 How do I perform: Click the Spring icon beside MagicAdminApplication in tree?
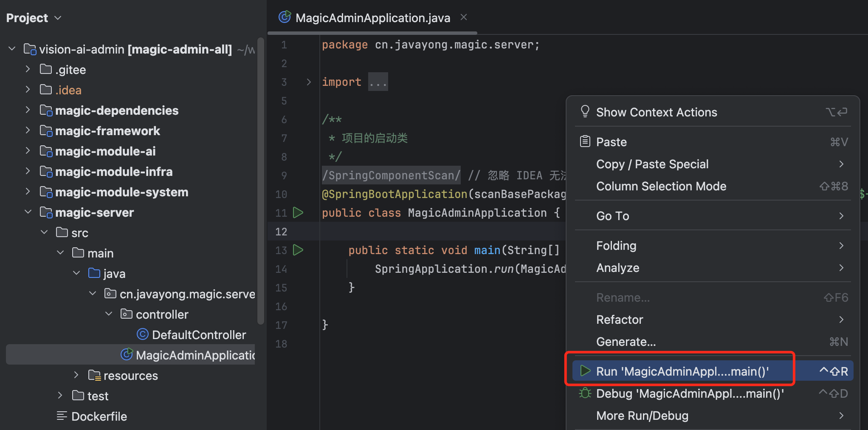pyautogui.click(x=127, y=354)
